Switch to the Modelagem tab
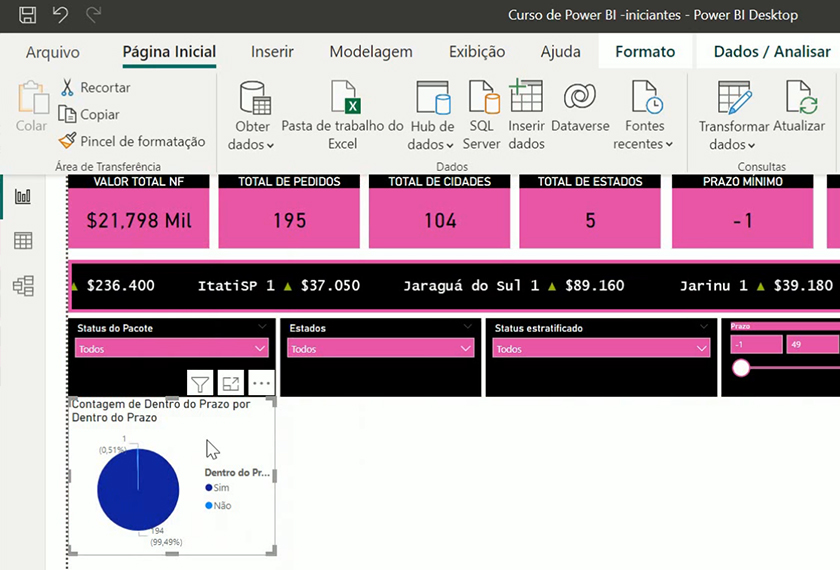The height and width of the screenshot is (570, 840). [x=370, y=52]
